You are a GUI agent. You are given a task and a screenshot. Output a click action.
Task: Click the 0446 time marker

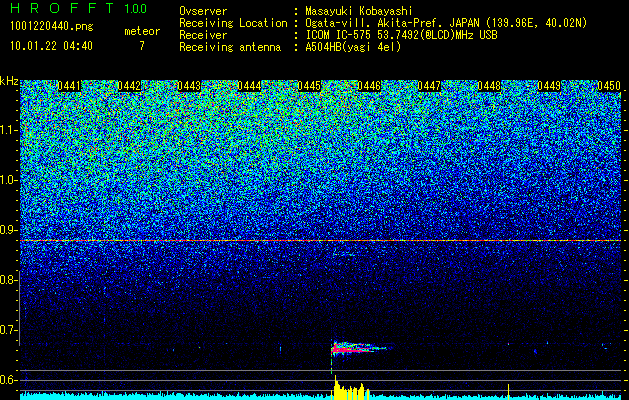369,86
